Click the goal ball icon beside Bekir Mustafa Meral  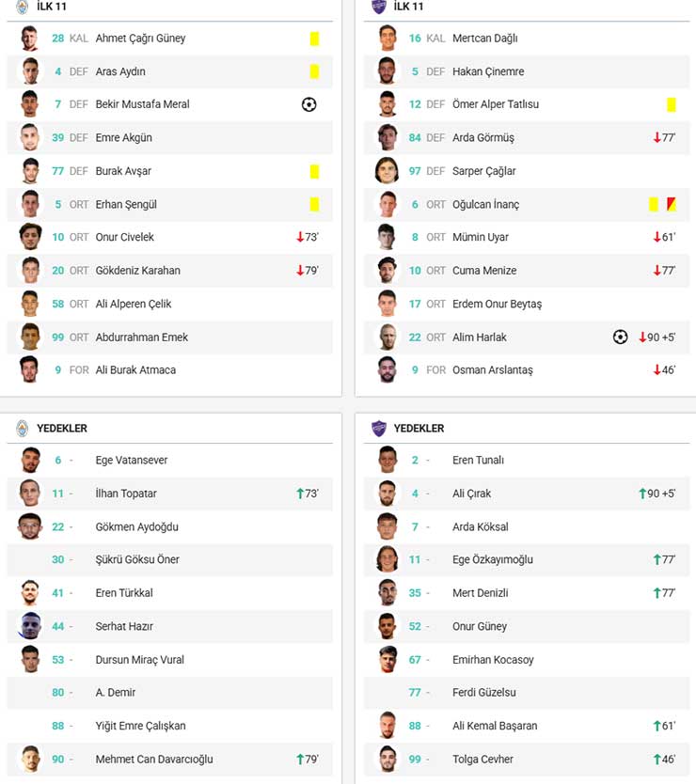coord(308,104)
